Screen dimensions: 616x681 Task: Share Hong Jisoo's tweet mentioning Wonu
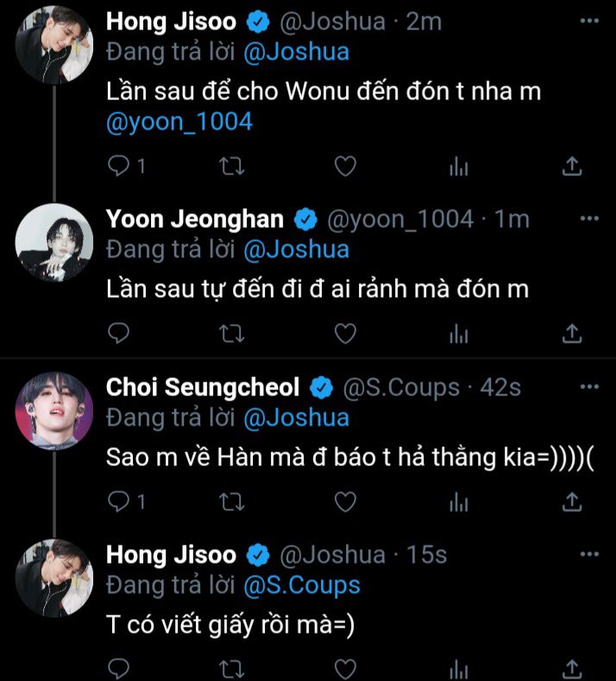pos(571,166)
